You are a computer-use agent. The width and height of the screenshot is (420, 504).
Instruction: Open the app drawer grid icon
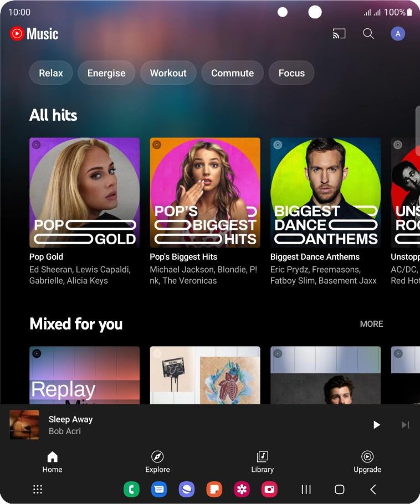[x=38, y=489]
